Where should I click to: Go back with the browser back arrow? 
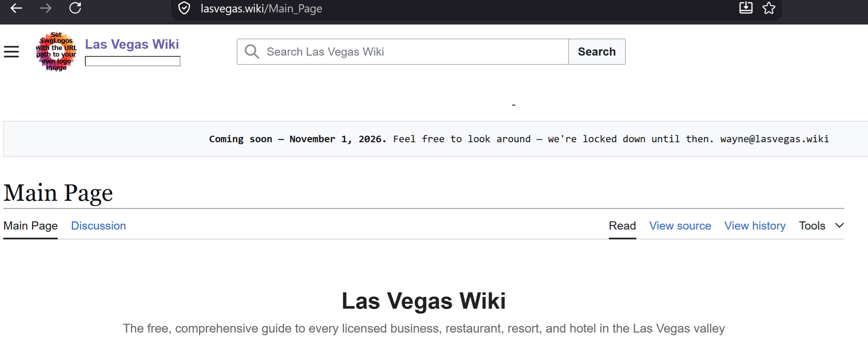pos(16,8)
